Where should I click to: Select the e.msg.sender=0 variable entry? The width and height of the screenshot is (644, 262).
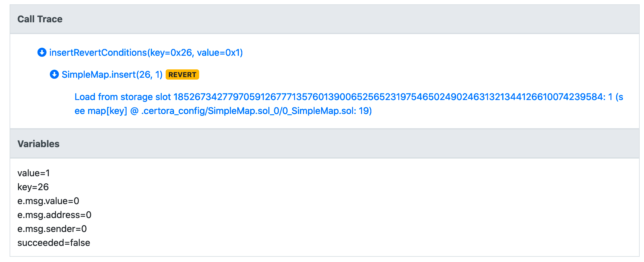52,229
